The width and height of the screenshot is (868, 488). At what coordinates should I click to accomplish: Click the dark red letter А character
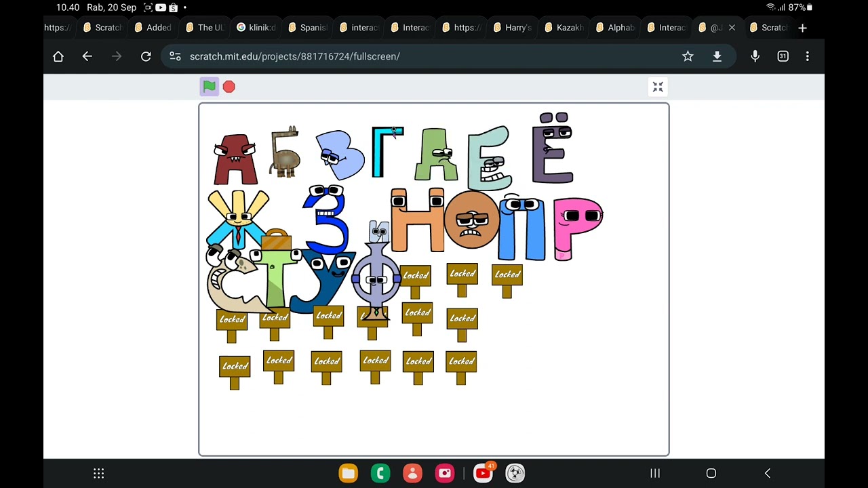[x=235, y=160]
